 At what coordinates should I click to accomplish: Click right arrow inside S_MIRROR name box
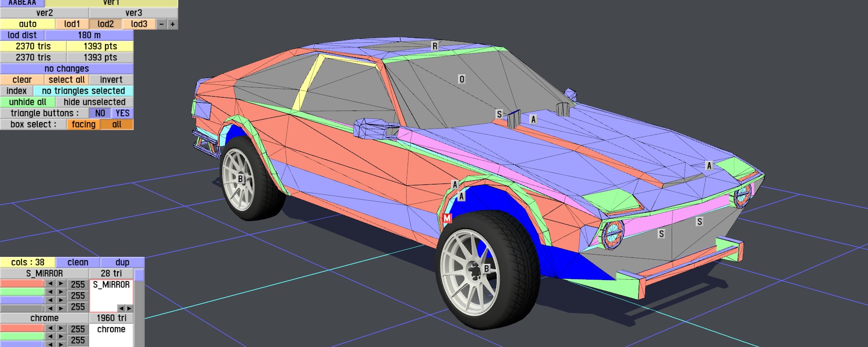point(129,308)
